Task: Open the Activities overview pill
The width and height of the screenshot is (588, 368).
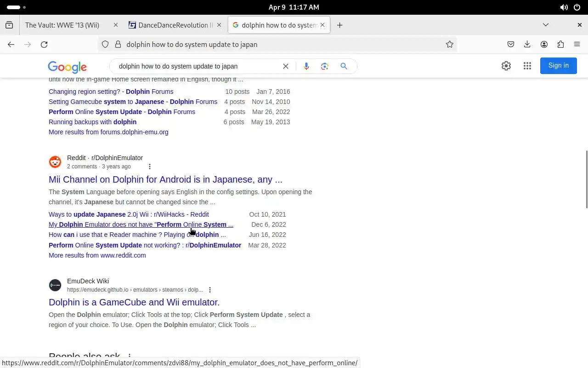Action: [17, 7]
